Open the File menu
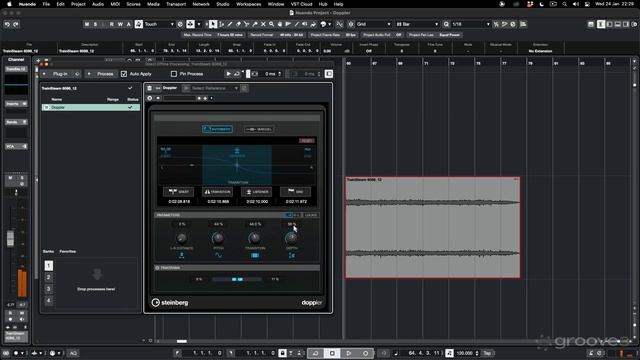The width and height of the screenshot is (640, 360). point(47,4)
